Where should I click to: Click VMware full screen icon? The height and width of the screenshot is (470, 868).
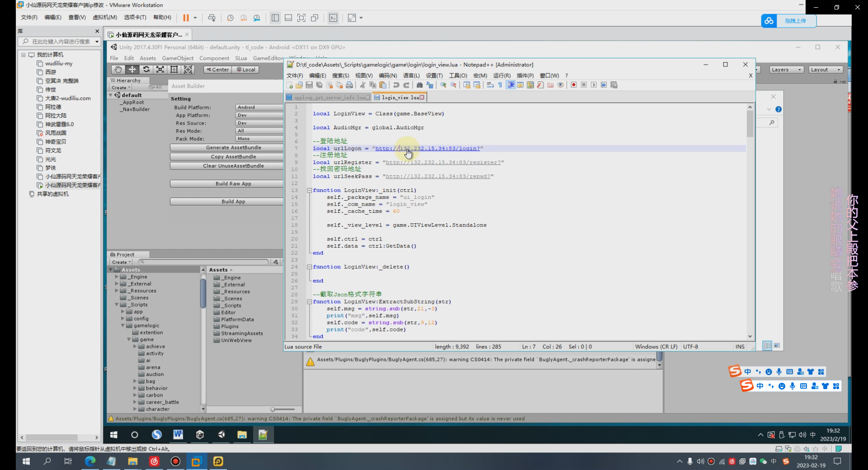click(x=302, y=18)
